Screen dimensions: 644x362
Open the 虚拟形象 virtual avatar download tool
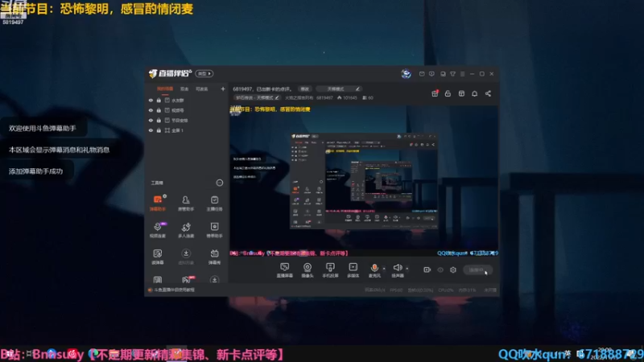pos(186,257)
